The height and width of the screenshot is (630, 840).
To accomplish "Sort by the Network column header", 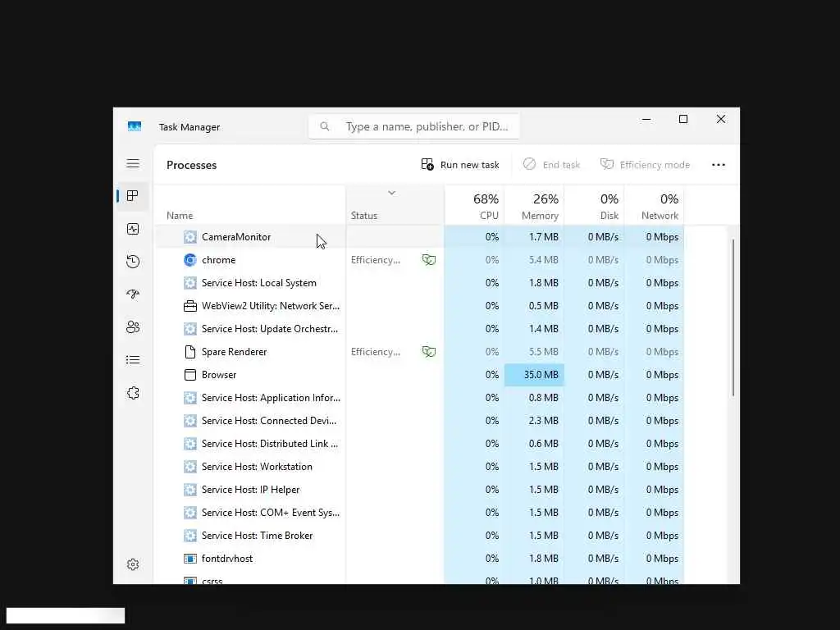I will coord(654,206).
